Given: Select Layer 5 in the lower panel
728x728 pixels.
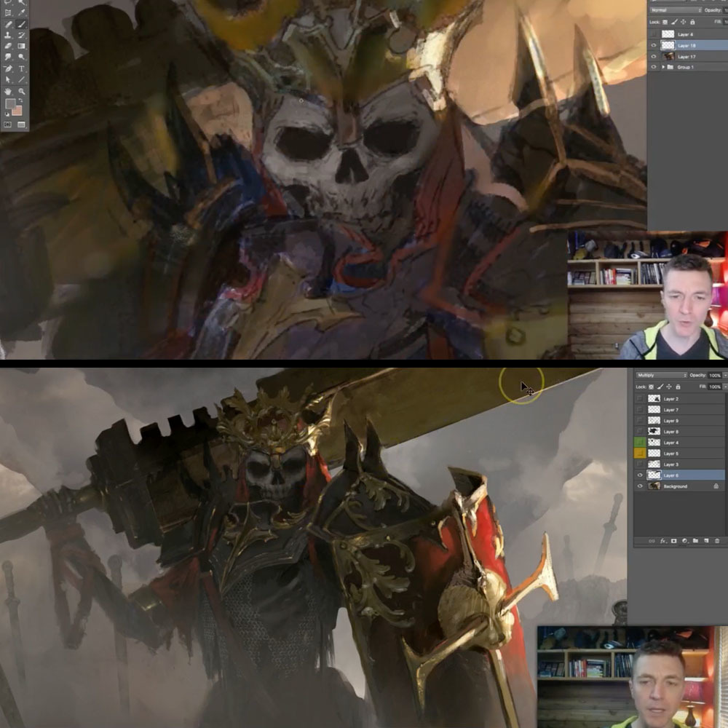Looking at the screenshot, I should (679, 453).
